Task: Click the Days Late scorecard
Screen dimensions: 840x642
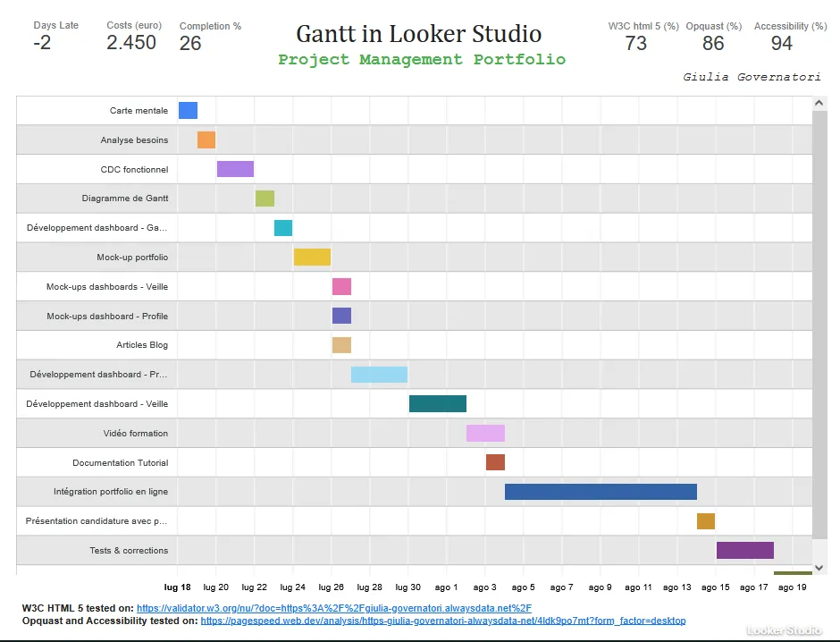Action: [55, 37]
